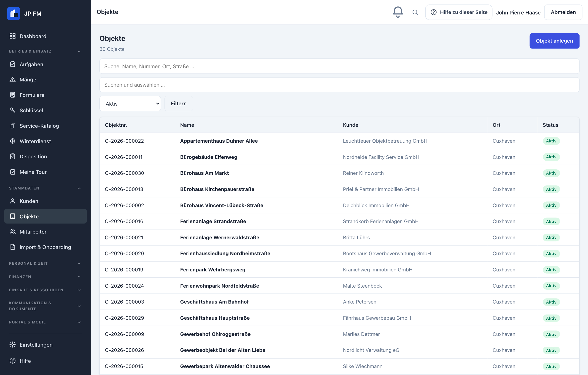Viewport: 588px width, 375px height.
Task: Click customer Britta Lührs
Action: point(356,238)
